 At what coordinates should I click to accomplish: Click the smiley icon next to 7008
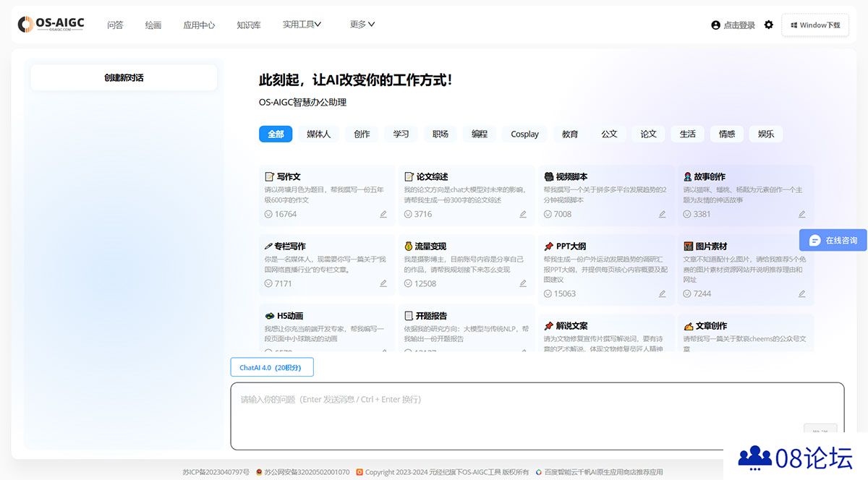coord(548,214)
